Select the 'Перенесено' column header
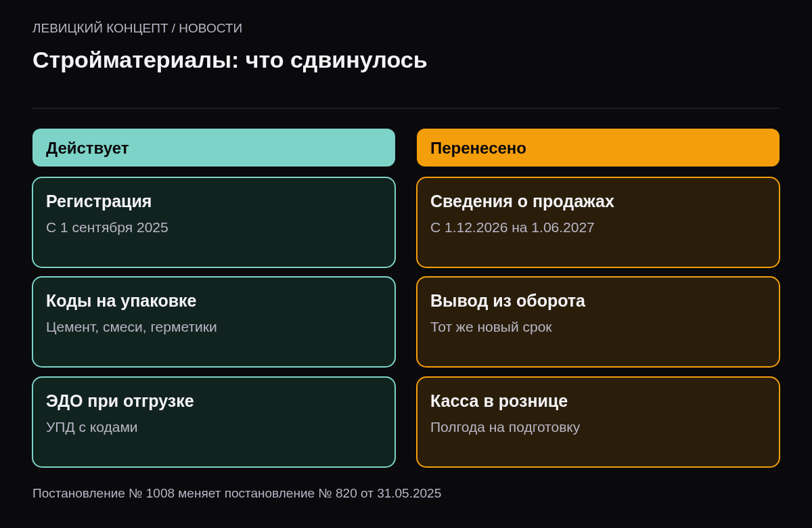The image size is (812, 528). [x=598, y=148]
